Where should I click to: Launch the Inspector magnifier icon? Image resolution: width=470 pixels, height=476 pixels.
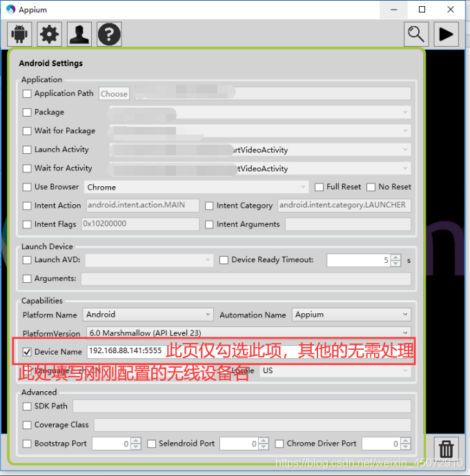416,34
